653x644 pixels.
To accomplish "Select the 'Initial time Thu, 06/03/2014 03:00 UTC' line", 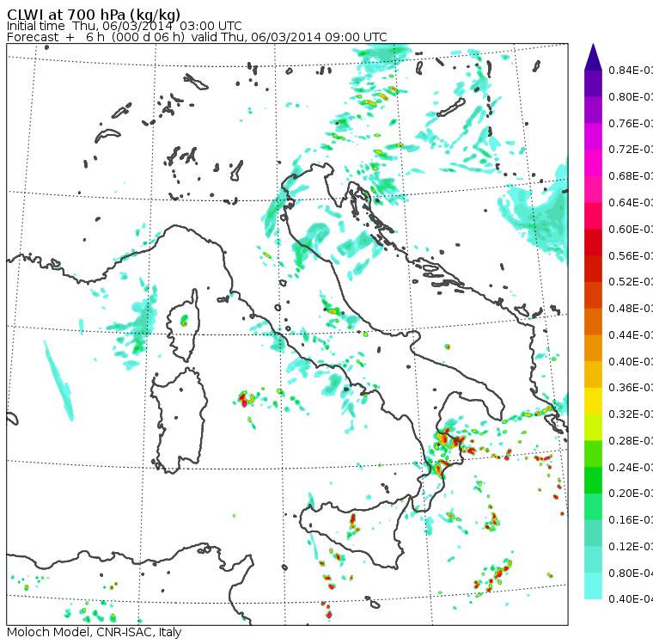I will point(124,26).
